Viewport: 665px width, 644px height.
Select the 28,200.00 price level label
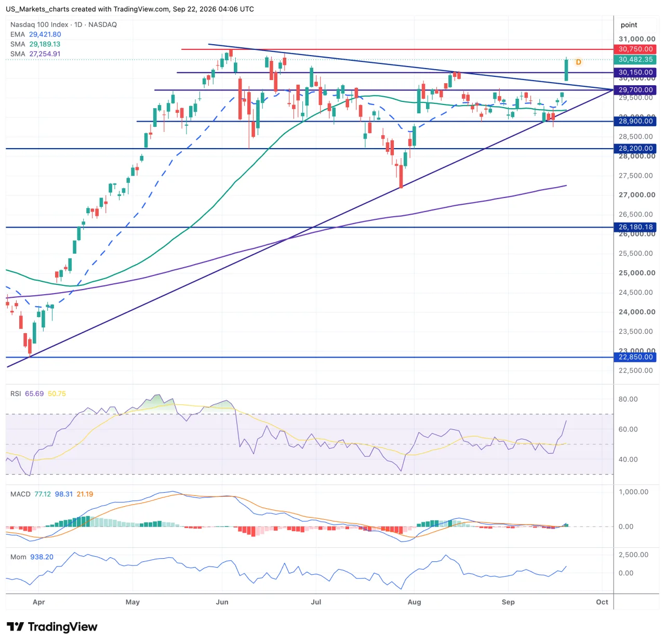(635, 149)
